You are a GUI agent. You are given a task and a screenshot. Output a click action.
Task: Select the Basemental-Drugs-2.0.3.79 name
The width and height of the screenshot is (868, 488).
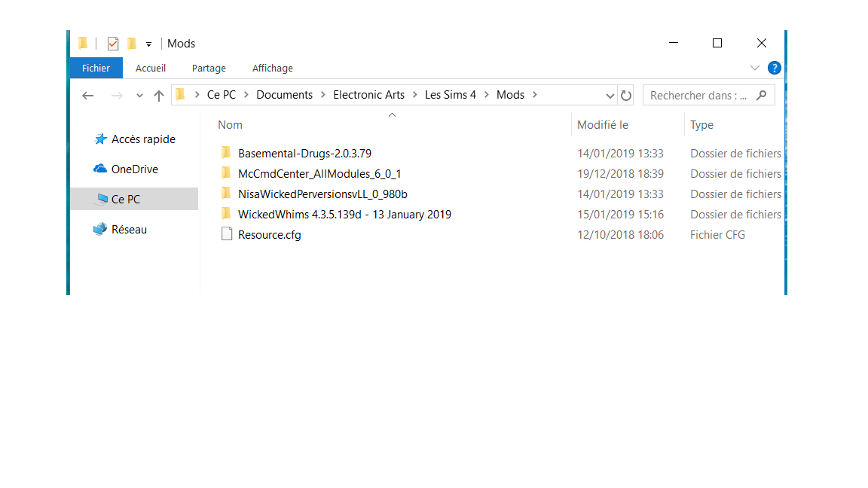(x=304, y=154)
